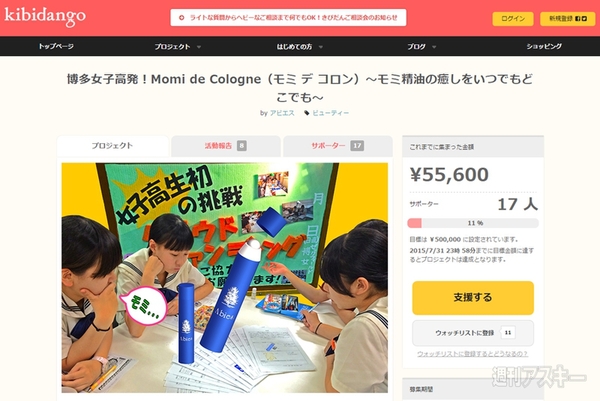Click the notice icon in announcement banner
Image resolution: width=600 pixels, height=401 pixels.
coord(182,18)
